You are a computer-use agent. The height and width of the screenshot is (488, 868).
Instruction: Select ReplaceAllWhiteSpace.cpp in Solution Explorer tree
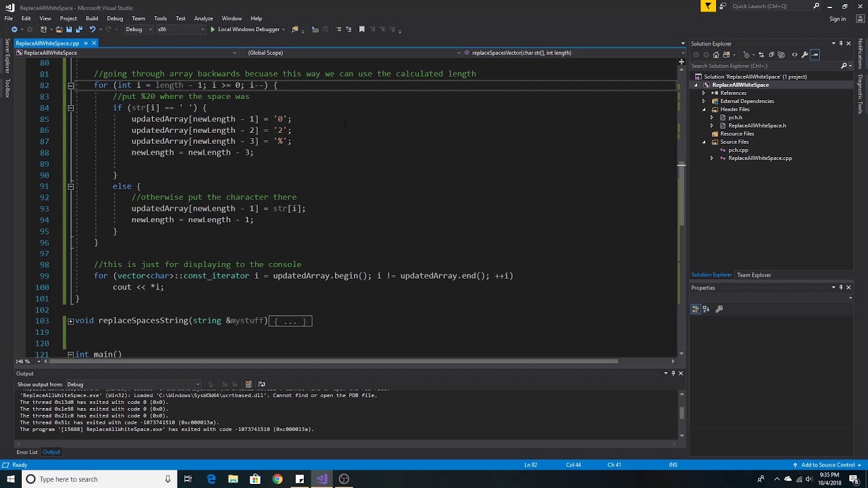point(760,158)
